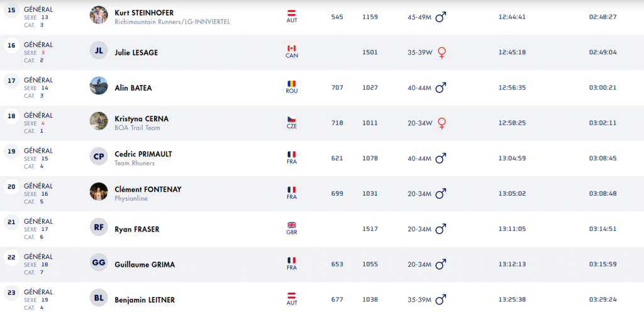
Task: Click Clément Fontenay's profile photo
Action: [99, 192]
